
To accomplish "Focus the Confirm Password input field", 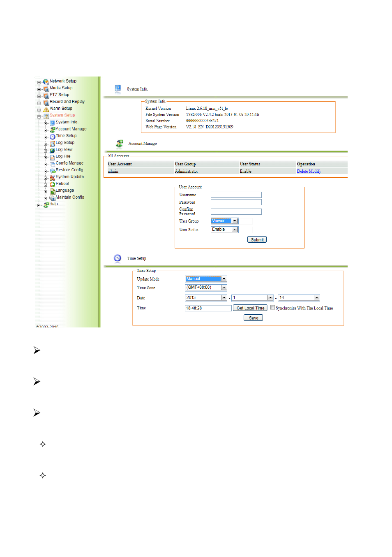I will click(236, 212).
